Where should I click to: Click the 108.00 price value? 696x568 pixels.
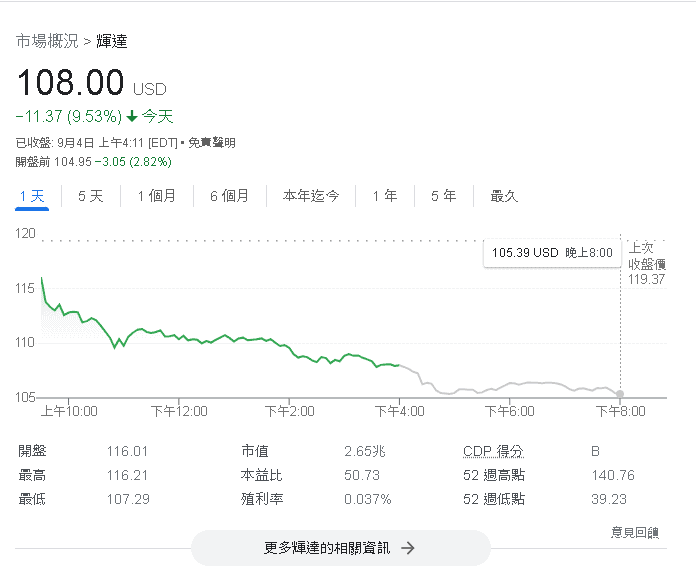tap(70, 83)
